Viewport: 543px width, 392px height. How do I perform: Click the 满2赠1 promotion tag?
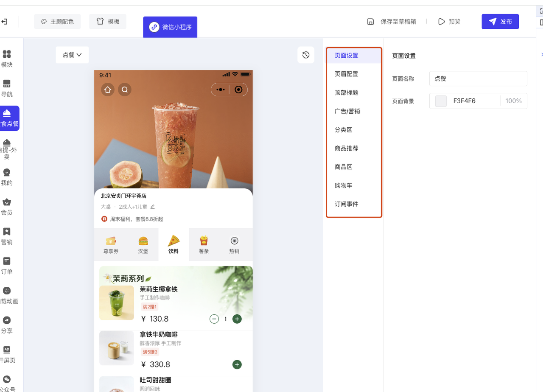pos(150,307)
